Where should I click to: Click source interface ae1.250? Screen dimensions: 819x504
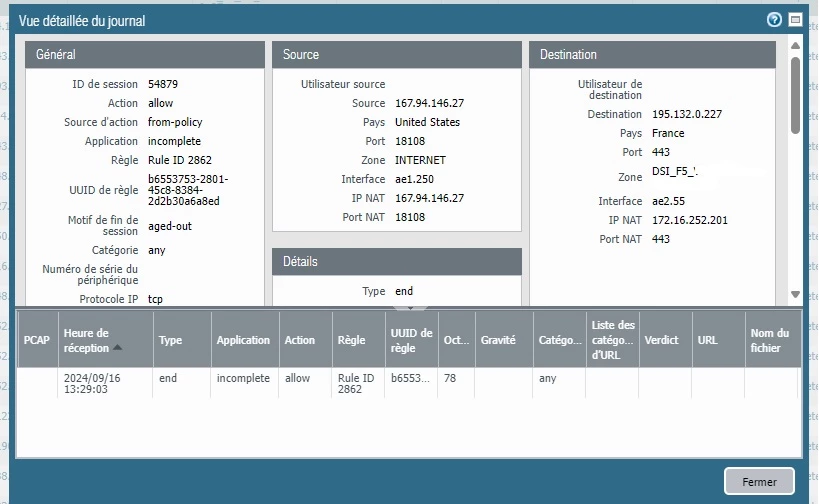[x=414, y=179]
